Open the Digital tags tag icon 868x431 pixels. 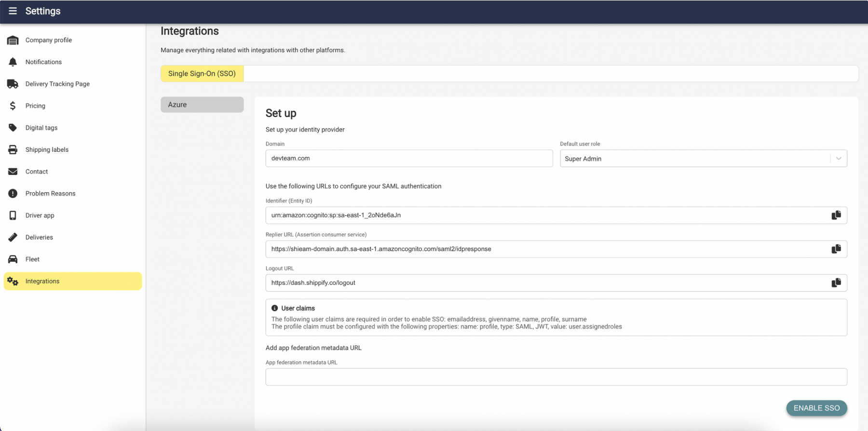click(x=13, y=128)
